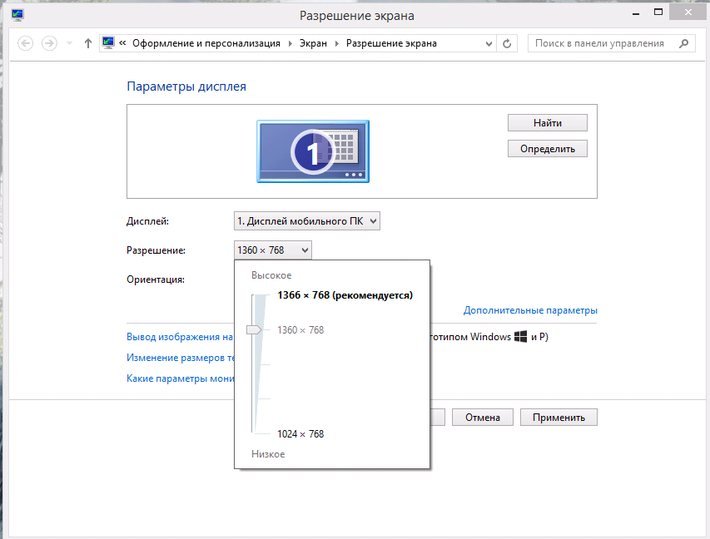710x539 pixels.
Task: Show hidden breadcrumb levels chevron
Action: pos(123,43)
